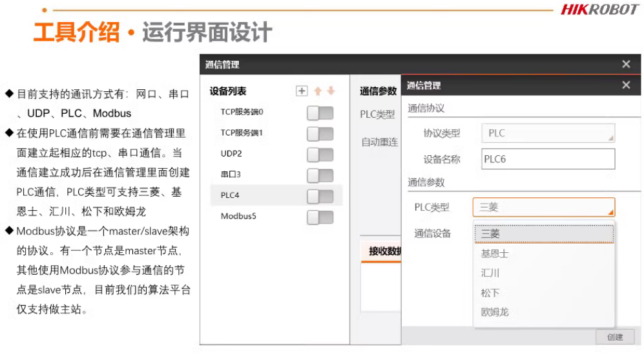Click the move device down arrow
644x355 pixels.
[x=331, y=91]
